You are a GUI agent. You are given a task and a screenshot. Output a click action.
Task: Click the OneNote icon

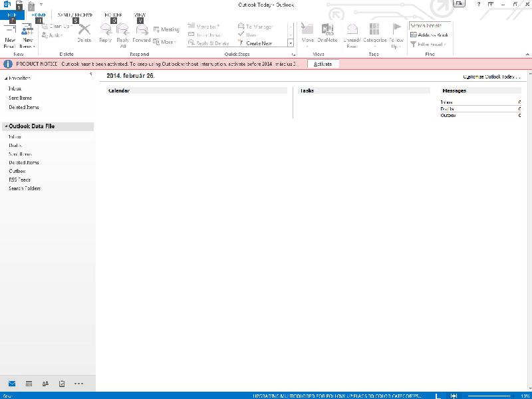pyautogui.click(x=327, y=29)
